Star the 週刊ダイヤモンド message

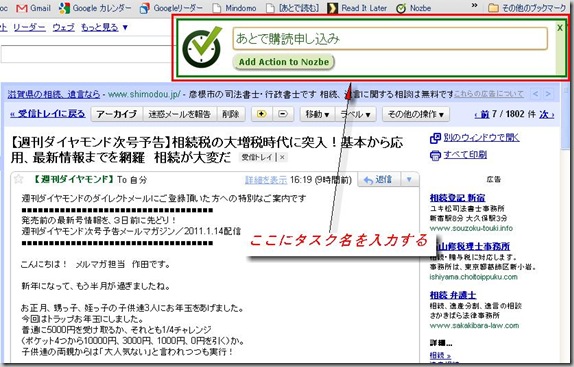click(18, 179)
